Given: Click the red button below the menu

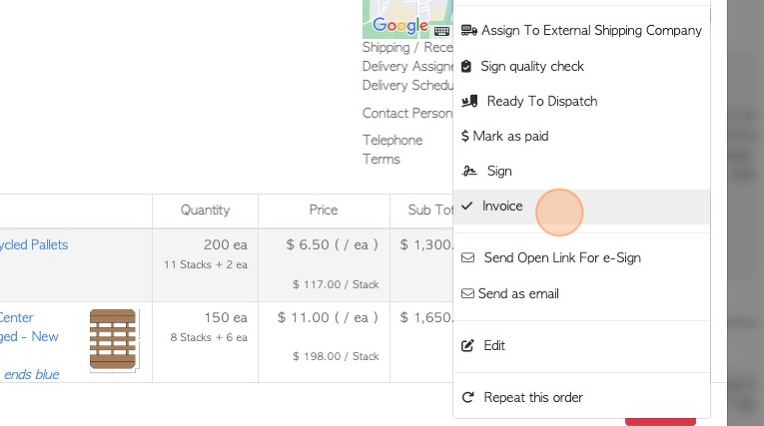Looking at the screenshot, I should tap(660, 421).
